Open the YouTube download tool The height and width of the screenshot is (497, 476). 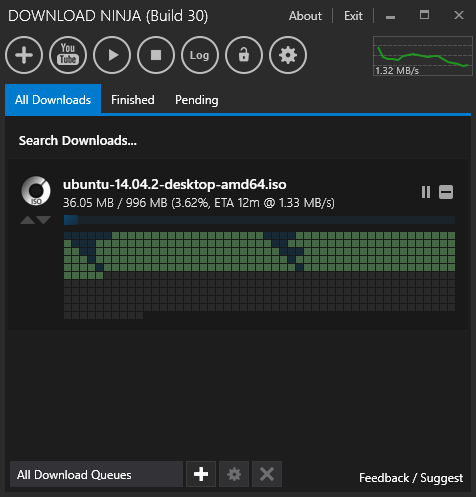[68, 55]
